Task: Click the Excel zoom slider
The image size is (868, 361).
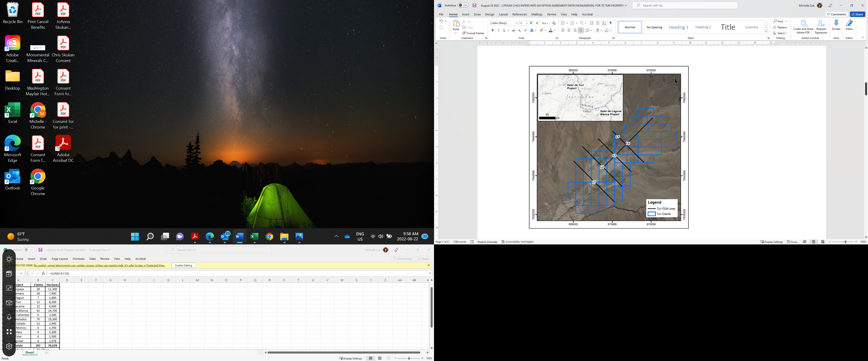Action: [x=409, y=358]
